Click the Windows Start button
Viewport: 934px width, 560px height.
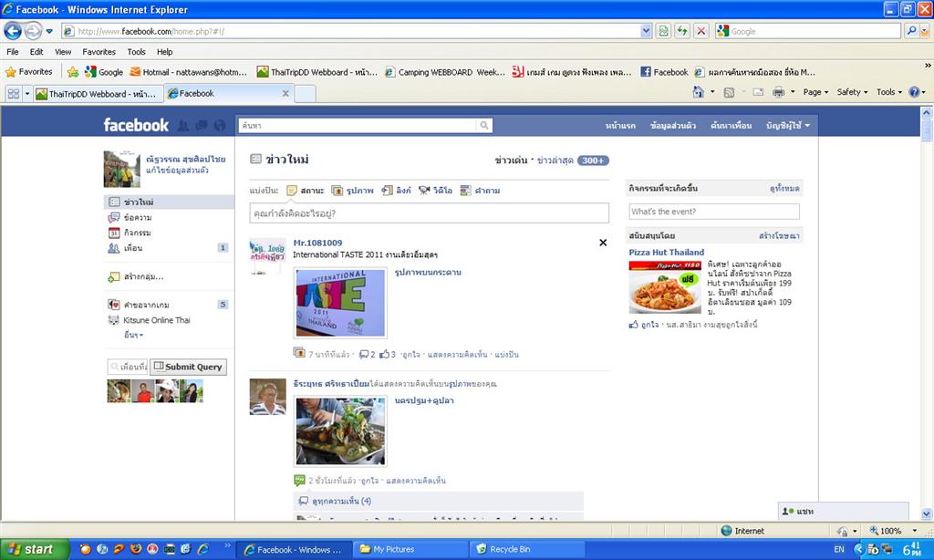(32, 549)
